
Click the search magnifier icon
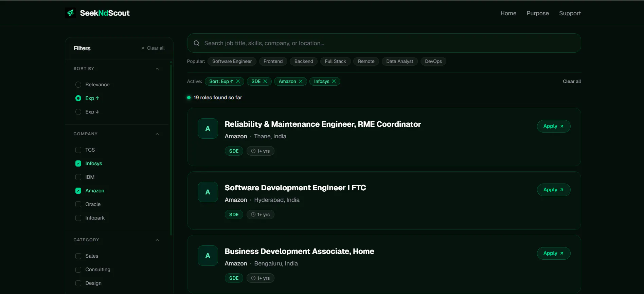click(x=196, y=43)
